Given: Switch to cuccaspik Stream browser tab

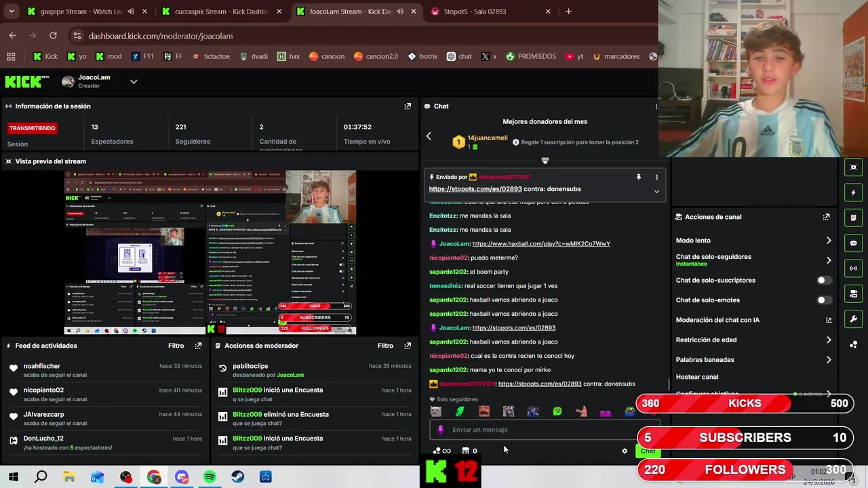Looking at the screenshot, I should tap(222, 12).
